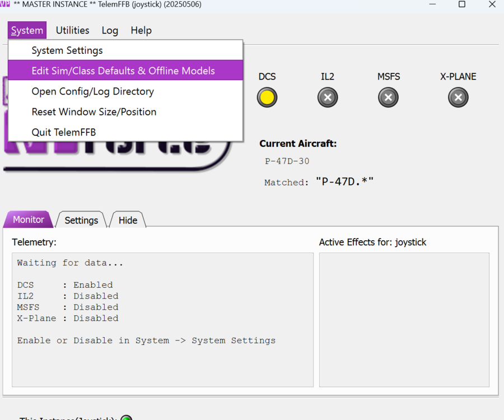Click the MSFS label above the indicator
The width and height of the screenshot is (504, 420).
click(x=389, y=77)
